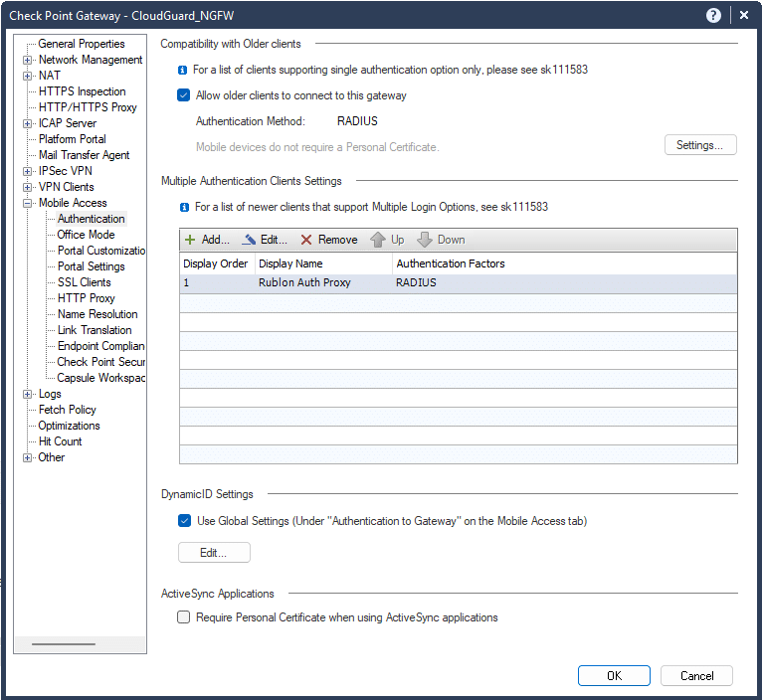Click info icon beside single authentication note
The height and width of the screenshot is (700, 762).
[x=182, y=71]
